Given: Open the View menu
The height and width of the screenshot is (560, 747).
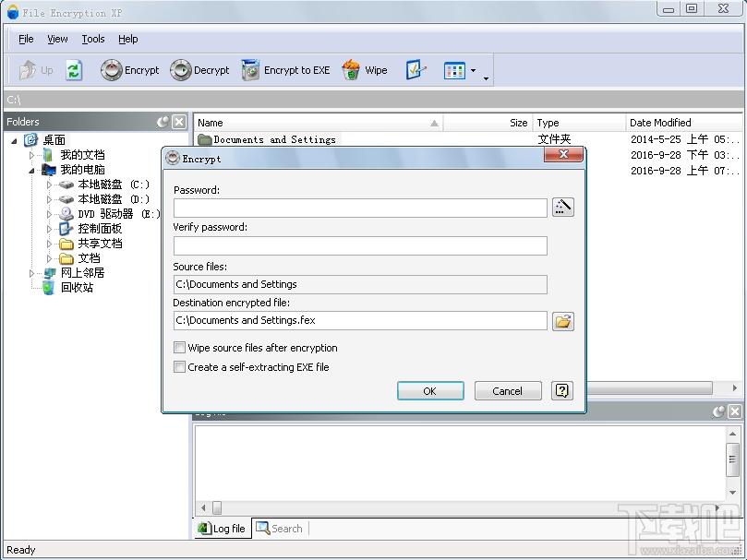Looking at the screenshot, I should tap(57, 39).
